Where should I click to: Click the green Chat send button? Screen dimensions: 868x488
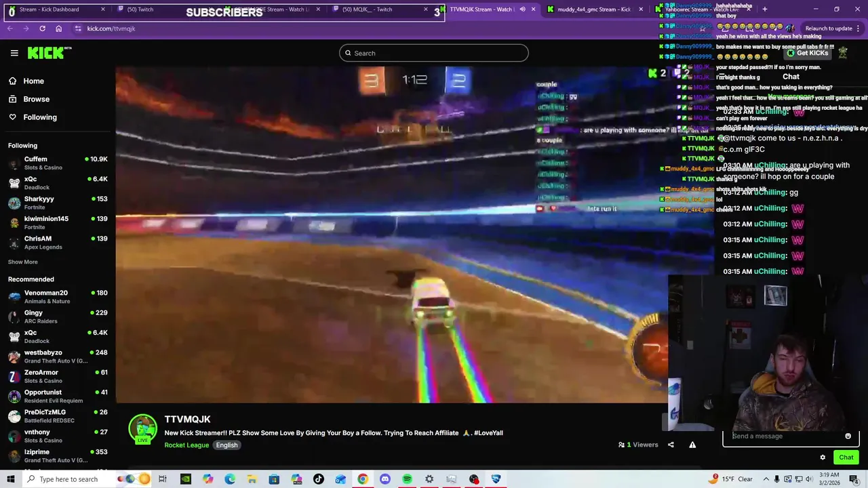pyautogui.click(x=846, y=457)
